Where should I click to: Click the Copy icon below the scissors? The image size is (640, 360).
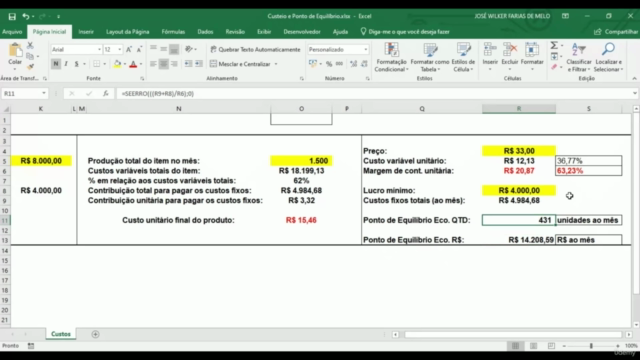(30, 56)
